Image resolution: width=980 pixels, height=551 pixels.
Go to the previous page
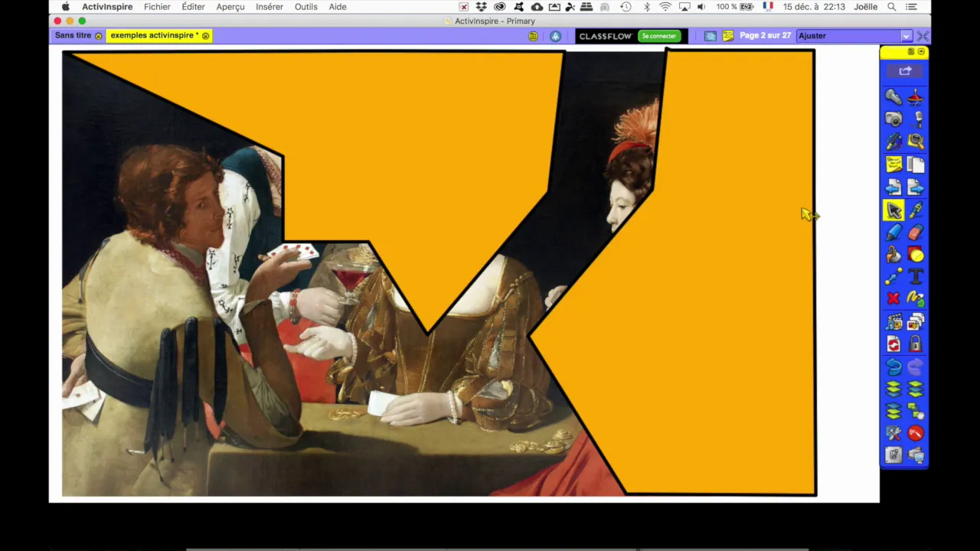point(893,187)
